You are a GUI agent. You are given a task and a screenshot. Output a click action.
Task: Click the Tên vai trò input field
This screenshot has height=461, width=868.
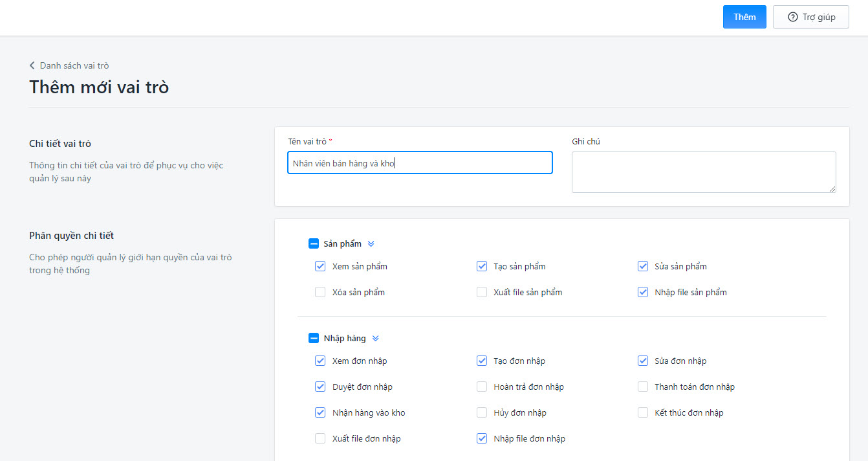420,163
